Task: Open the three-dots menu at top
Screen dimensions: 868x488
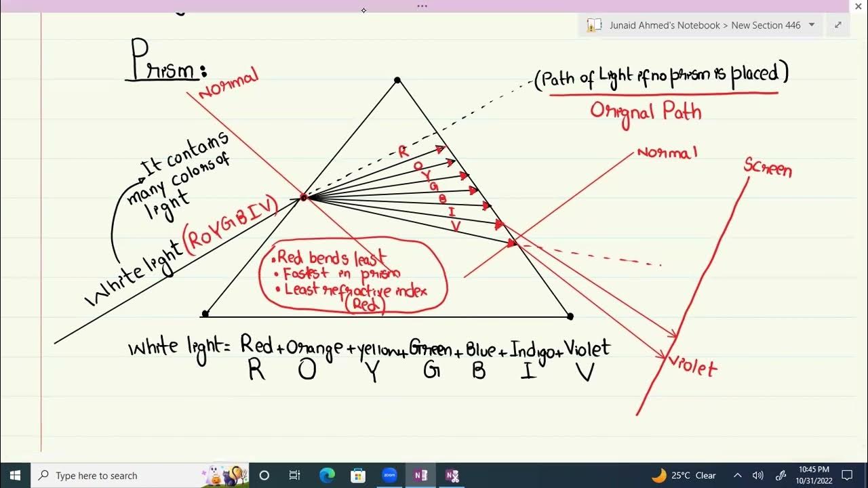Action: (422, 5)
